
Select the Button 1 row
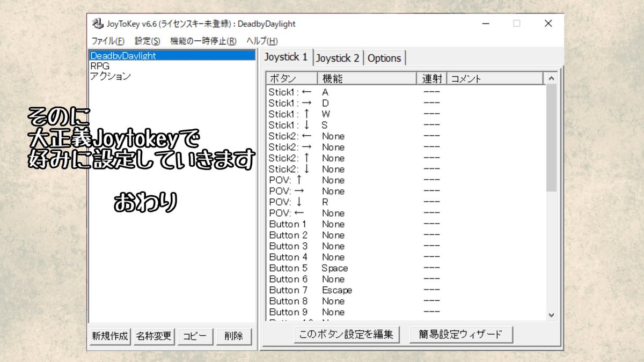point(406,224)
